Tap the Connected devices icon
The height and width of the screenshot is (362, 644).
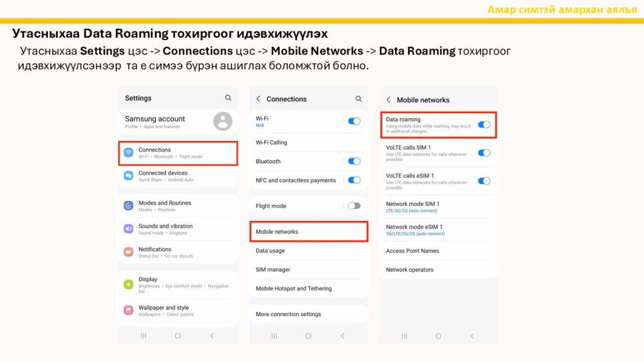tap(128, 176)
